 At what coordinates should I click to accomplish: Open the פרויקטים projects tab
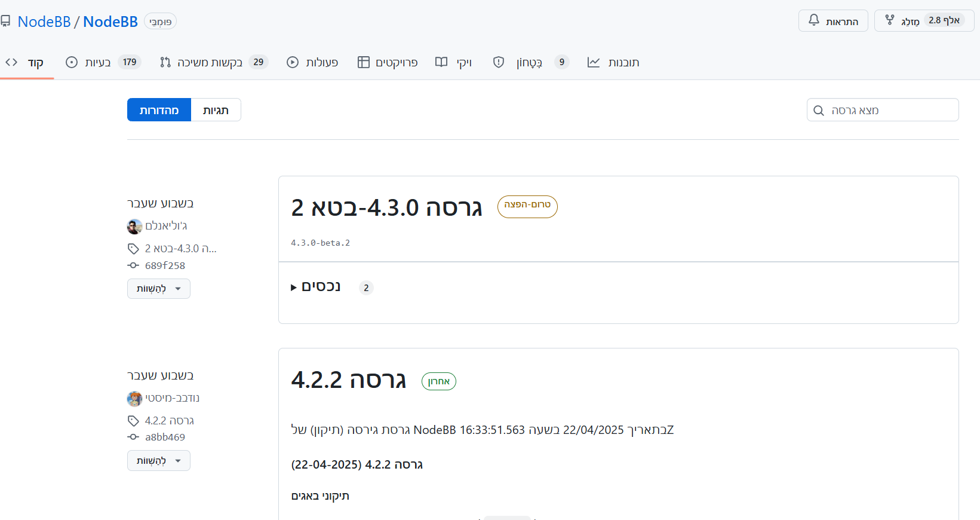[388, 62]
